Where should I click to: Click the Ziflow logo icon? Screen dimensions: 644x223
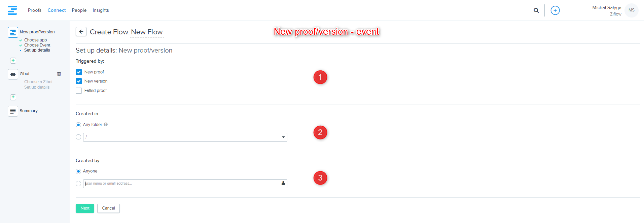tap(12, 10)
